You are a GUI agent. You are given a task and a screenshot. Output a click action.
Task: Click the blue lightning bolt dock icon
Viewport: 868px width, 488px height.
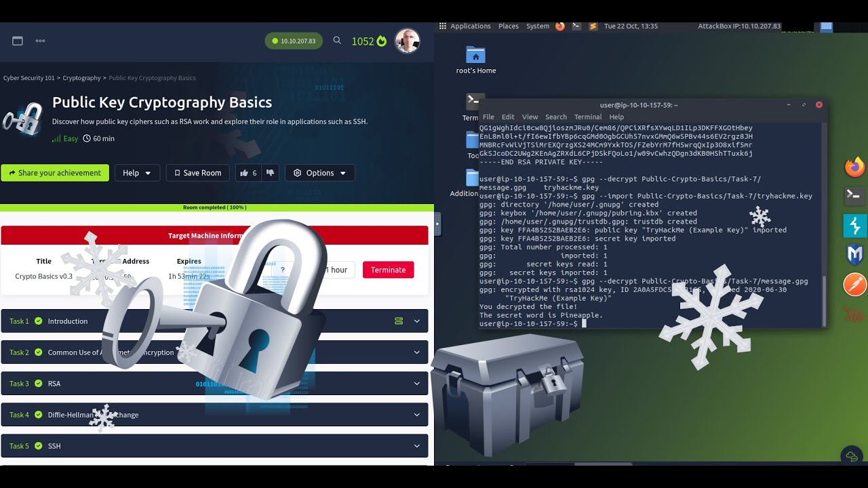pyautogui.click(x=855, y=226)
